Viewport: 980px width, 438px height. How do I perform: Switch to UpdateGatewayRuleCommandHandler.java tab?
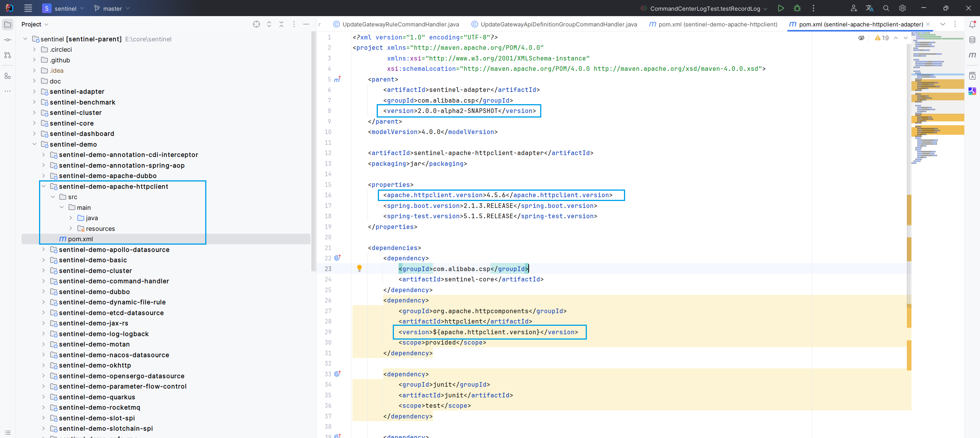click(x=396, y=24)
